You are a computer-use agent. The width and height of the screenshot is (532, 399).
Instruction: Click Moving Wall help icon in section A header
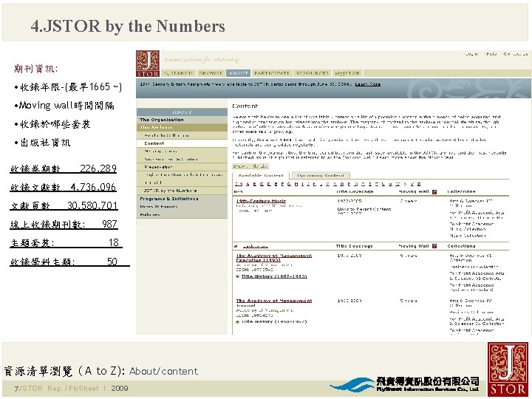434,246
